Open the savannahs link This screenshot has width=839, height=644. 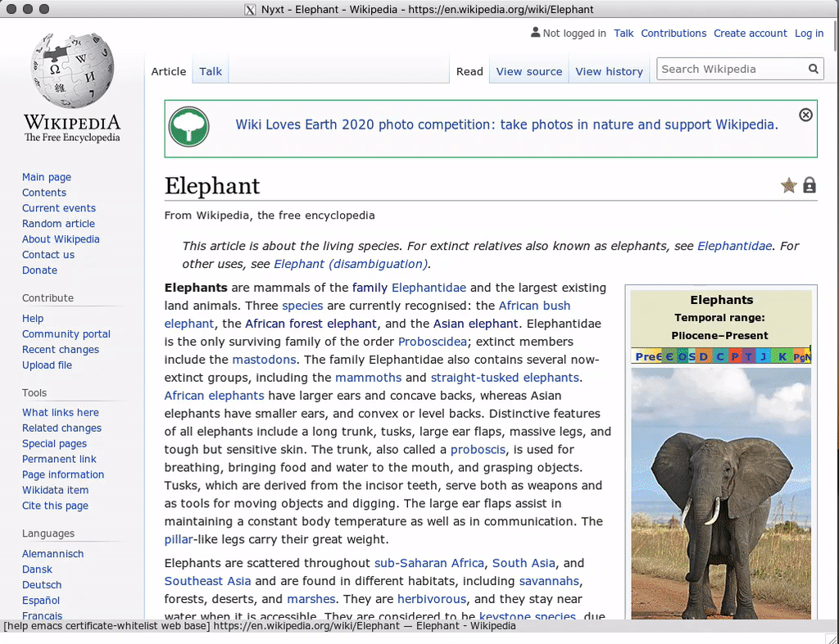coord(549,582)
